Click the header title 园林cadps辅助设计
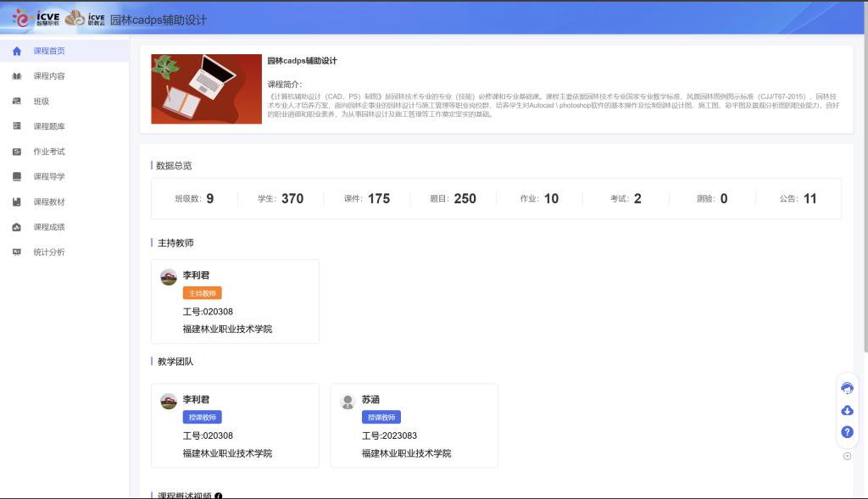The width and height of the screenshot is (868, 499). [x=159, y=20]
